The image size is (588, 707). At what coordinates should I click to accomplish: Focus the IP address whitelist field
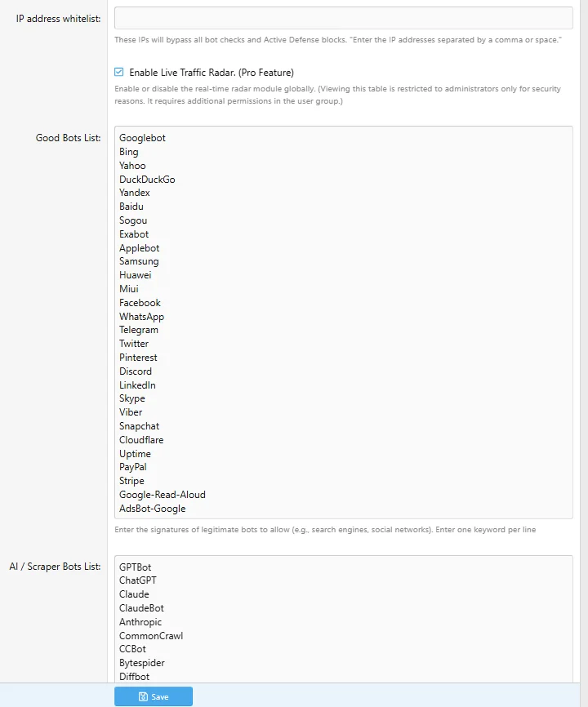pos(343,18)
